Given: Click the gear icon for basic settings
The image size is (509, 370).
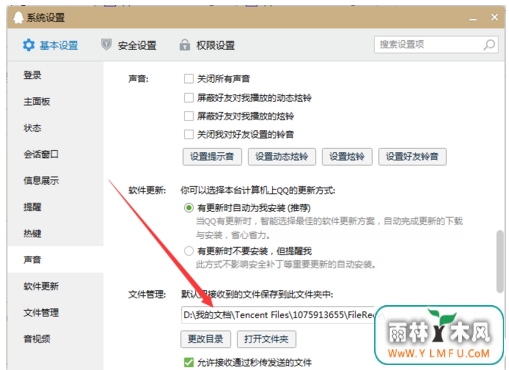Looking at the screenshot, I should [x=29, y=45].
